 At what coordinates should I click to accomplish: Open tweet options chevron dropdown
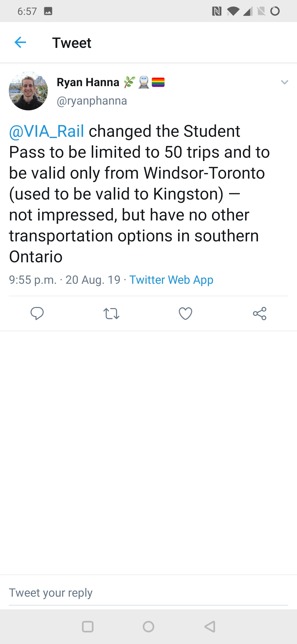(x=284, y=82)
